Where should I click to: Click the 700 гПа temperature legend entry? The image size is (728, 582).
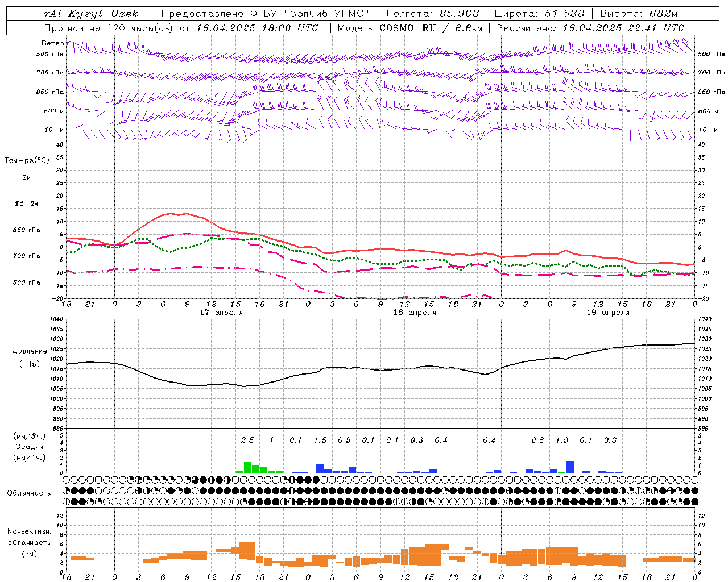(x=27, y=256)
